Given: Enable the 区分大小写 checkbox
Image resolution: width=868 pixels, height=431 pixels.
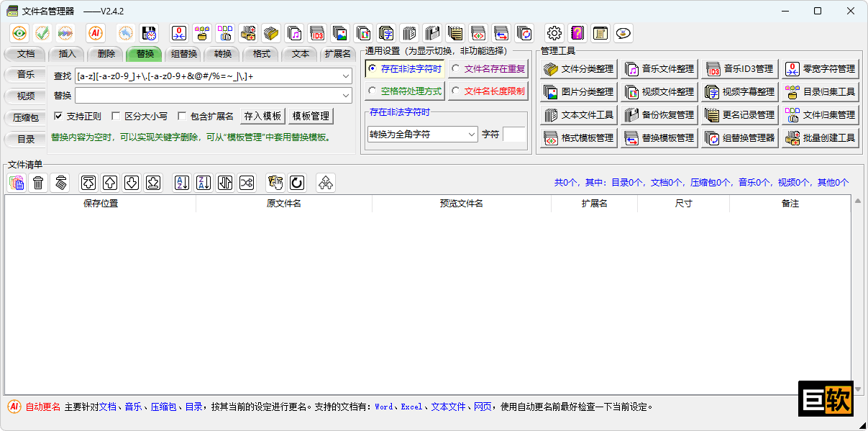Looking at the screenshot, I should [x=117, y=116].
